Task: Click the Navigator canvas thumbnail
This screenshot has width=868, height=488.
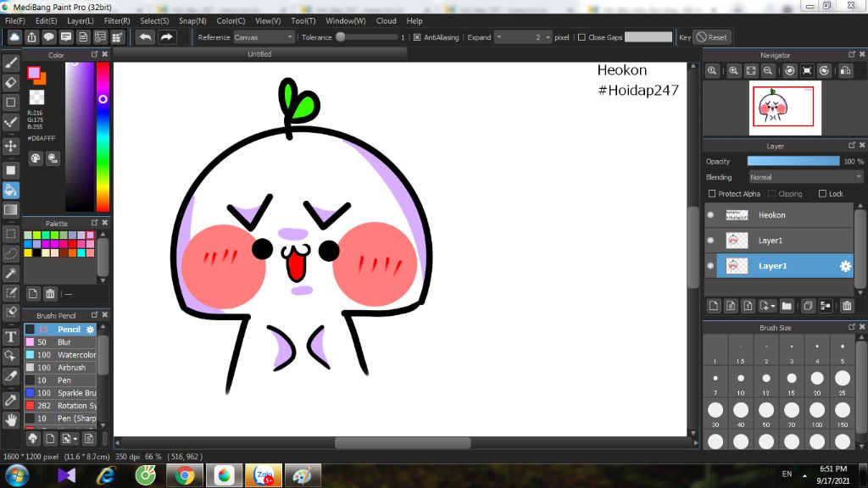Action: [785, 108]
